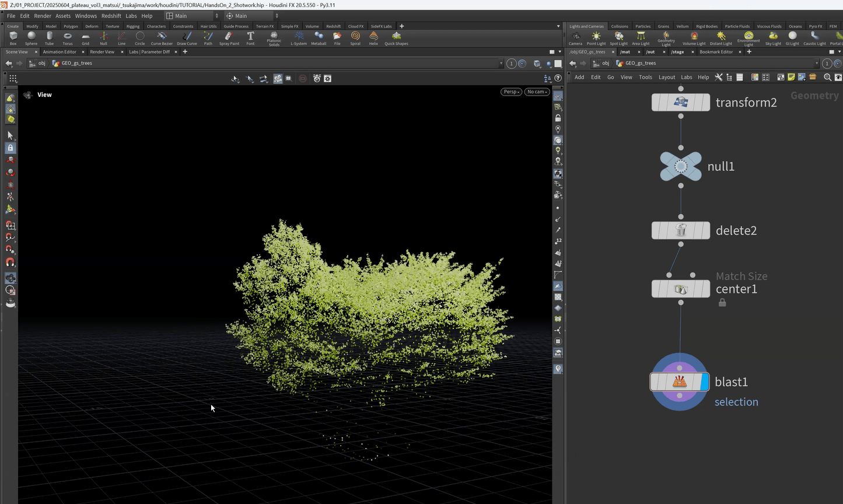Click the null1 node in network

tap(681, 167)
